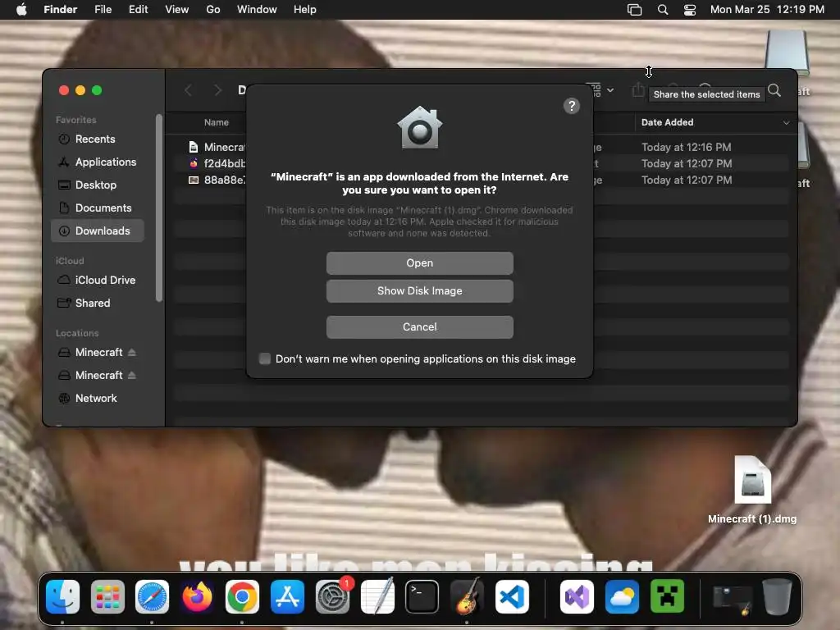
Task: Check Don't warn me on this disk image
Action: click(265, 358)
